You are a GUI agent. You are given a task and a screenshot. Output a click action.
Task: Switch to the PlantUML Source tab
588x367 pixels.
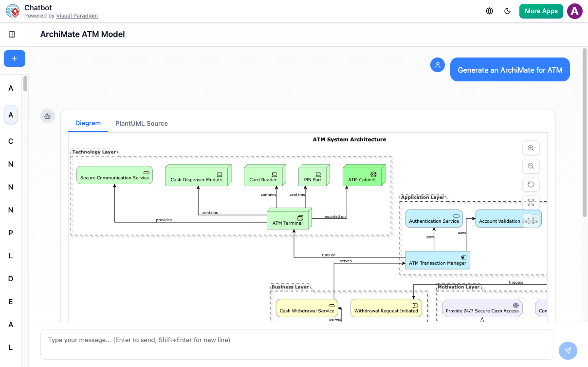(141, 123)
